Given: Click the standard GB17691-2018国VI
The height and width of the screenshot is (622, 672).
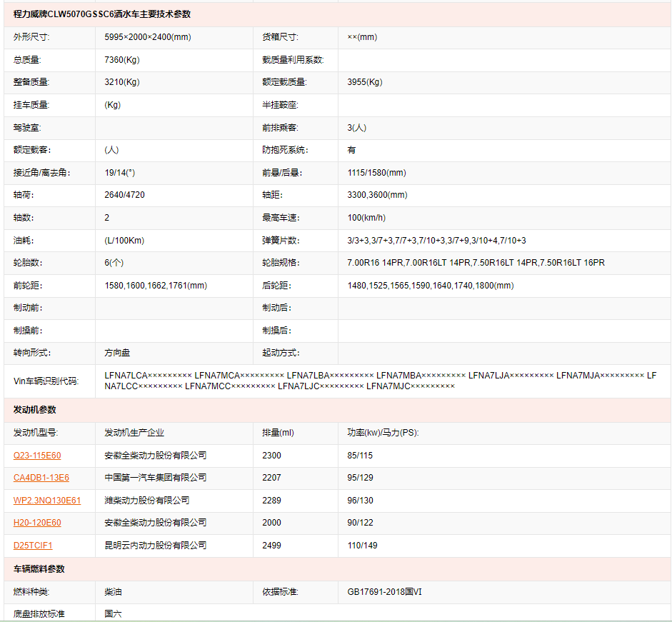Looking at the screenshot, I should coord(384,591).
